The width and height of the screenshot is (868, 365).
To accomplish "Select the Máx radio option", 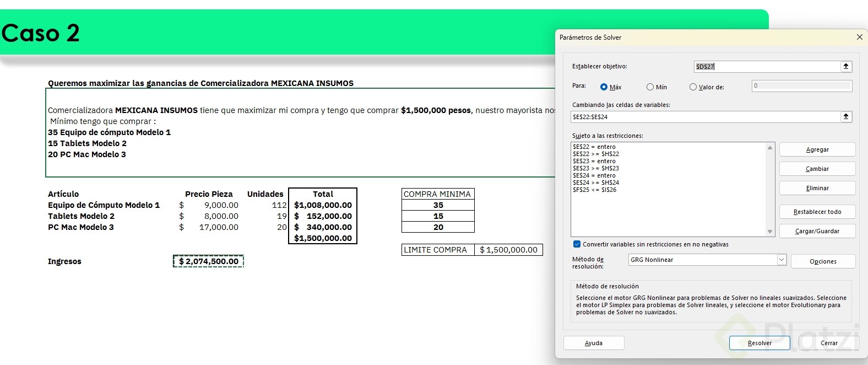I will pos(604,87).
